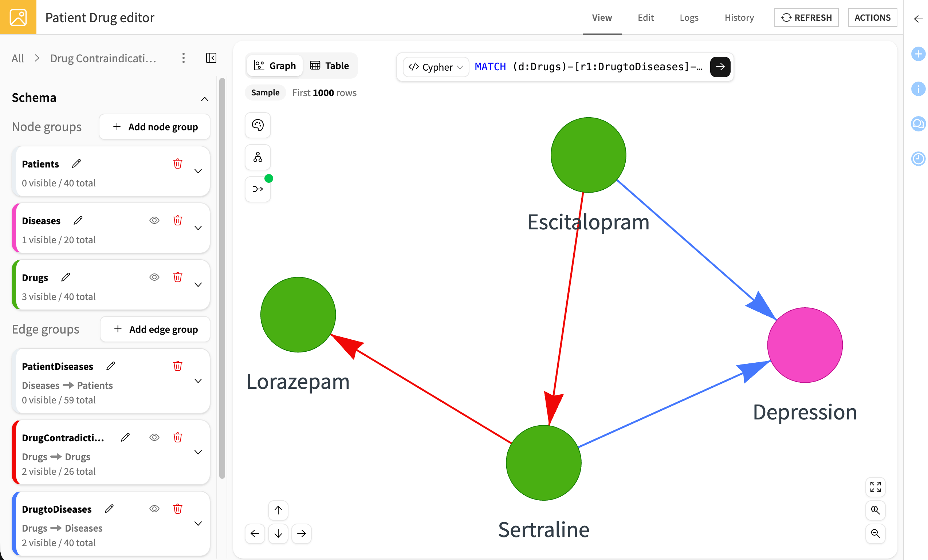Open the three-dot options menu
The height and width of the screenshot is (560, 928).
pyautogui.click(x=184, y=58)
